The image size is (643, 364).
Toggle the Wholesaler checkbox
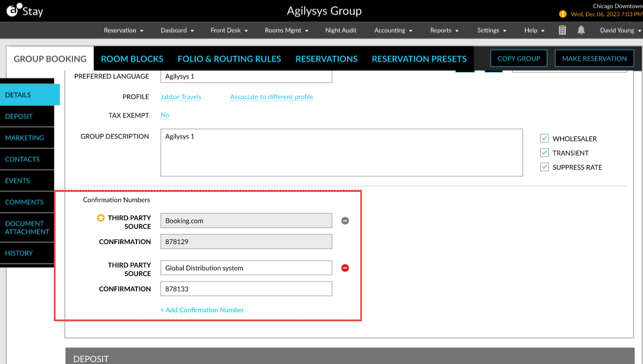(545, 139)
